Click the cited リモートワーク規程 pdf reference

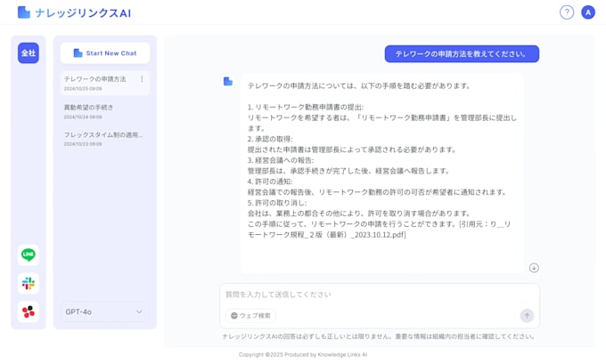(x=379, y=230)
